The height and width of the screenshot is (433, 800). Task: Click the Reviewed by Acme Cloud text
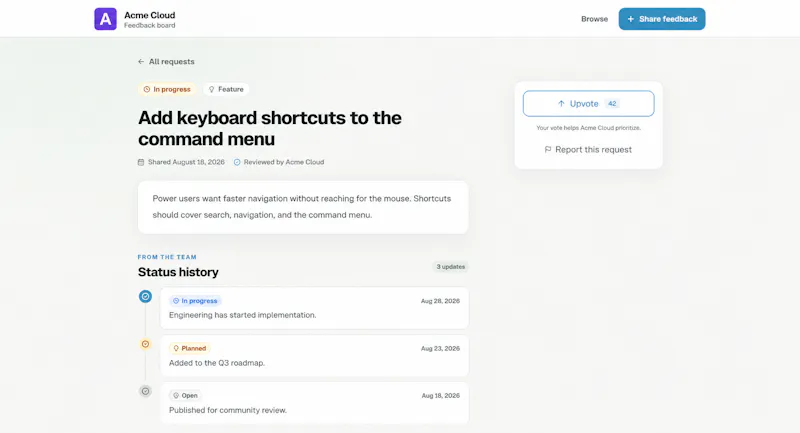284,162
